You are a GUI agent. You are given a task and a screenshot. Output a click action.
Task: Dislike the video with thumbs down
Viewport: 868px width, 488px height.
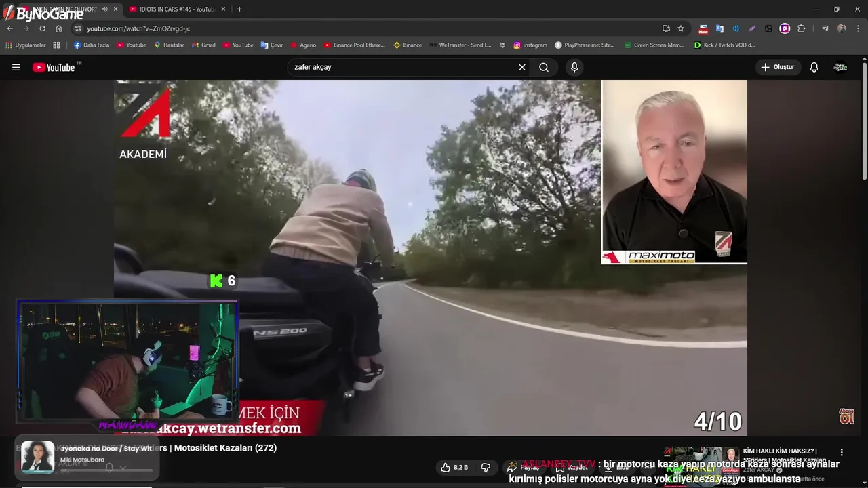[x=486, y=468]
